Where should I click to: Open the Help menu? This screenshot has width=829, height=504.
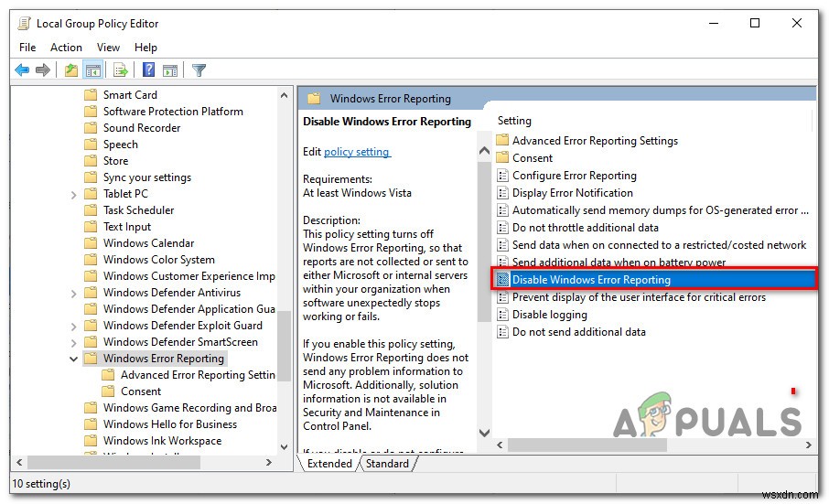coord(145,48)
